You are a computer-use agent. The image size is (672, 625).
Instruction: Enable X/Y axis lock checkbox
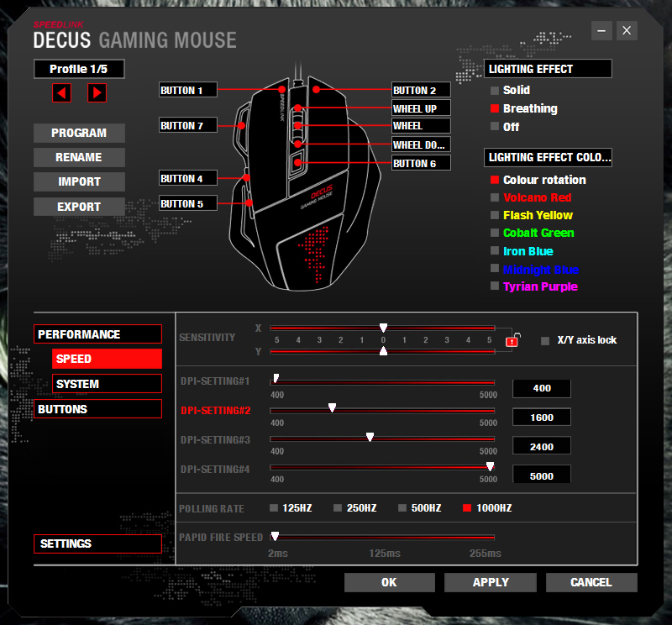(x=545, y=341)
